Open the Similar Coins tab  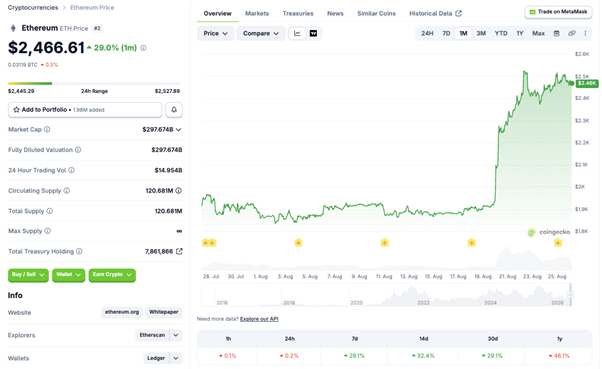pyautogui.click(x=376, y=13)
